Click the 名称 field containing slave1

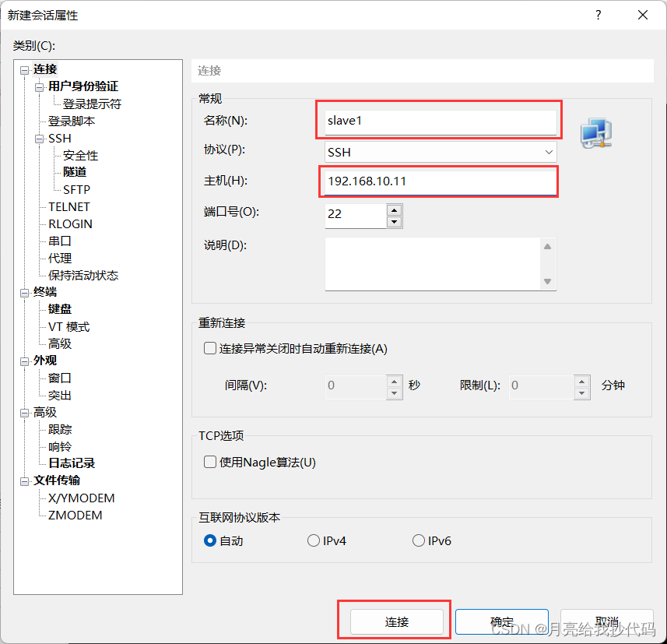point(441,121)
